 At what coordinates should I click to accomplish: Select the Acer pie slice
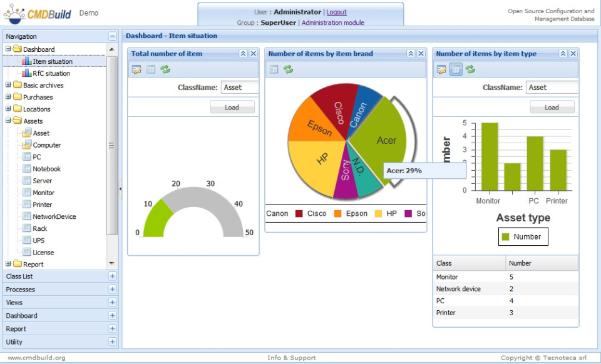point(380,141)
